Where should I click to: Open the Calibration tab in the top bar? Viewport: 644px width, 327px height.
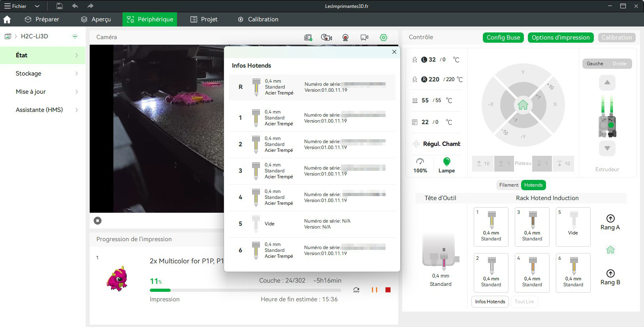tap(258, 19)
